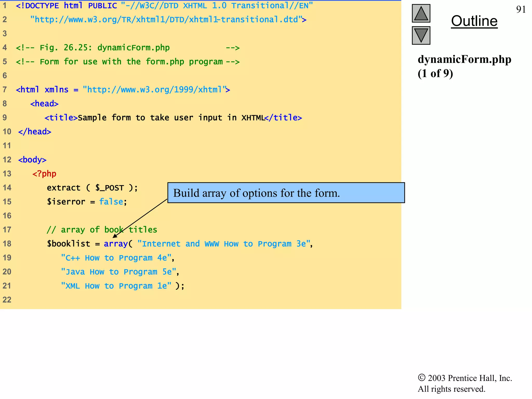Click the <body> tag on line 12
Image resolution: width=532 pixels, height=399 pixels.
pos(32,159)
